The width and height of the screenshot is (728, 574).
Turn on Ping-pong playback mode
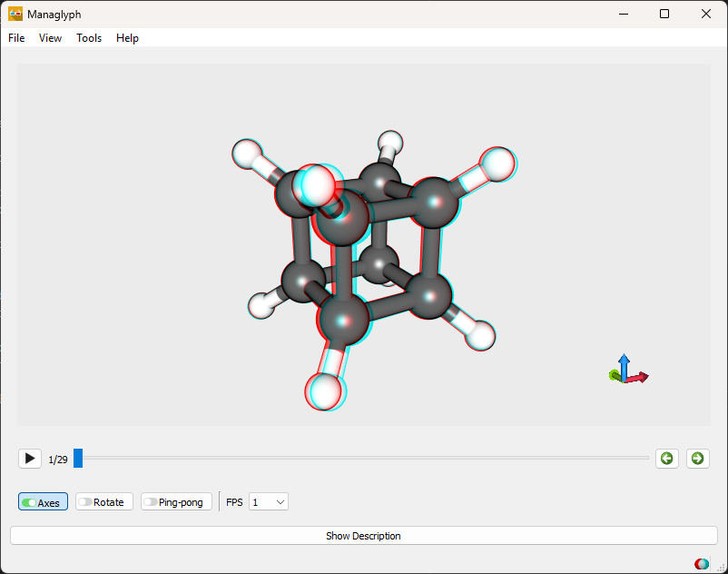click(x=176, y=502)
